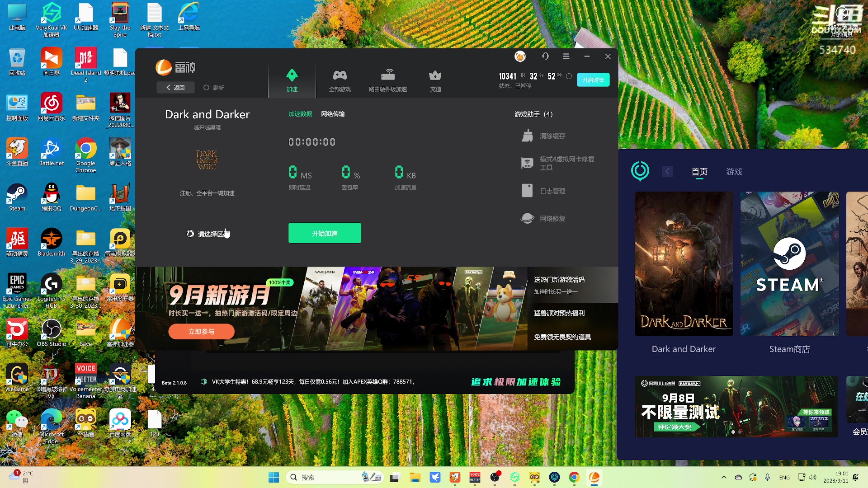Open Epic Games Launcher shortcut
868x488 pixels.
pyautogui.click(x=17, y=291)
